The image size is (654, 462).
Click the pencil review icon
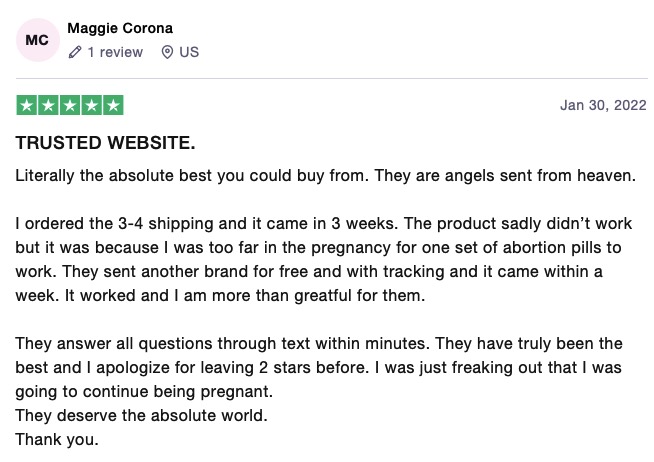click(75, 52)
